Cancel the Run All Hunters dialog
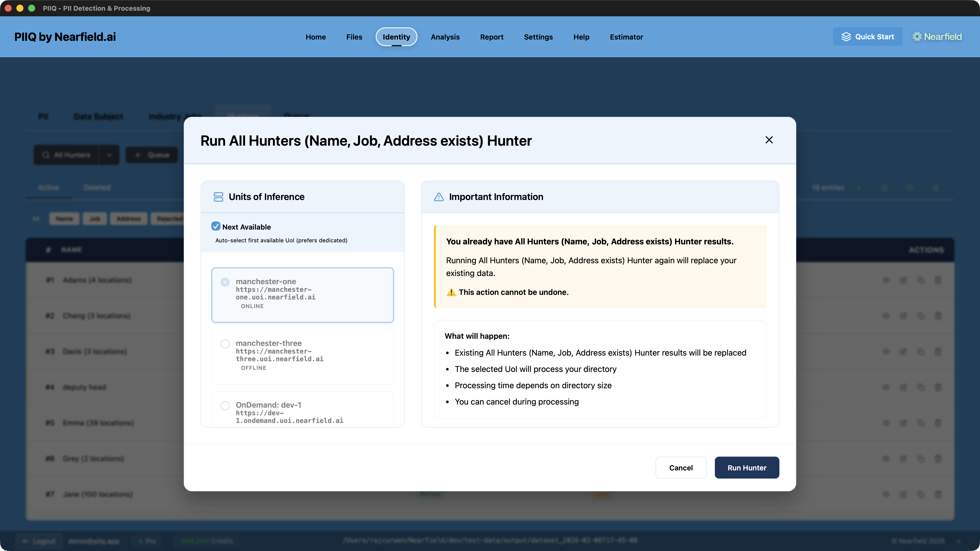Screen dimensions: 980x551 [681, 468]
